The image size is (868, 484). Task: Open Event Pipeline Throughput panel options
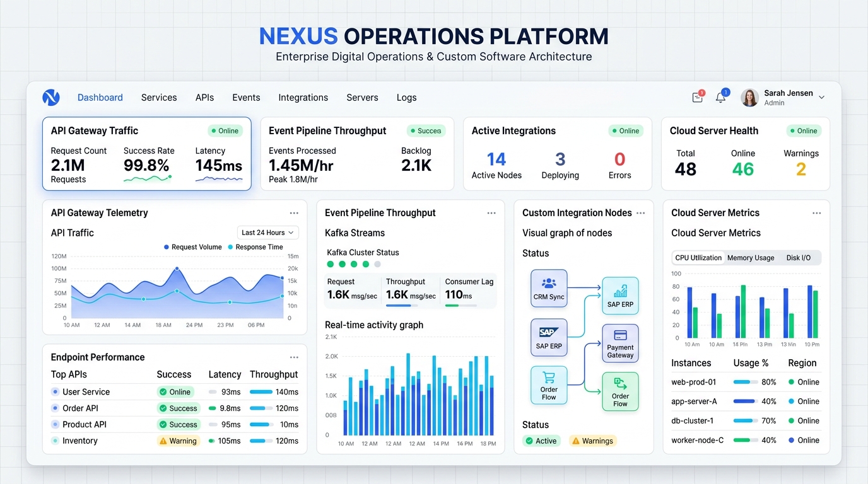[491, 213]
